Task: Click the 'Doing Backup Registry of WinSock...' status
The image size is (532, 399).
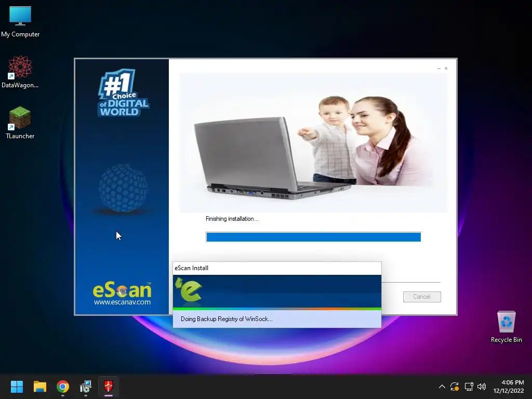Action: [227, 319]
